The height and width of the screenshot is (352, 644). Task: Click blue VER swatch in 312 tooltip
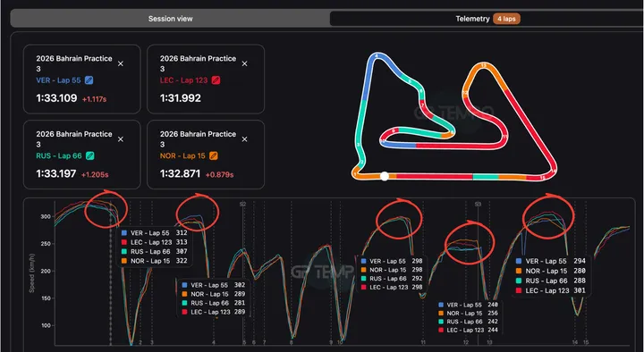(124, 233)
